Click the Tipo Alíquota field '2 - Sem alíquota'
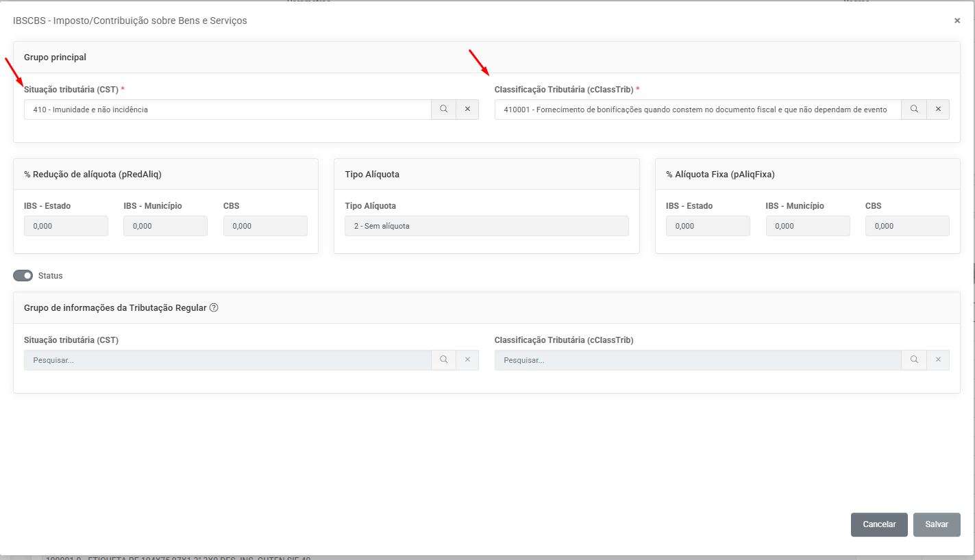Viewport: 975px width, 560px height. tap(486, 226)
